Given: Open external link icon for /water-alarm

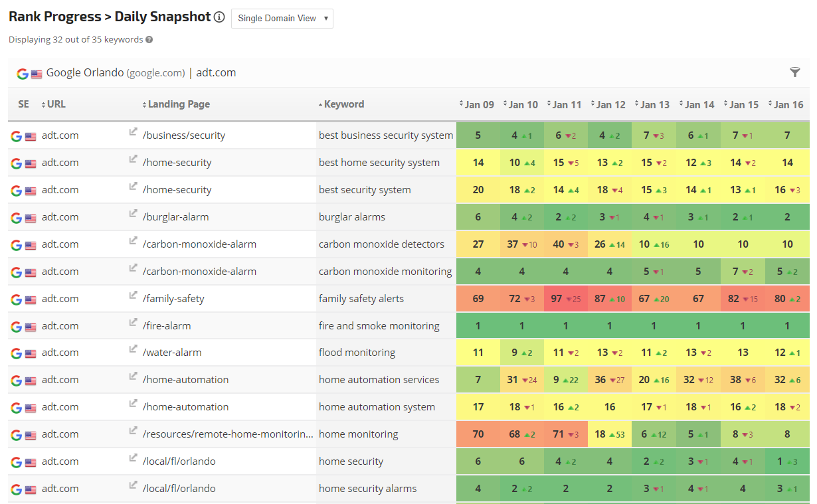Looking at the screenshot, I should (x=133, y=349).
